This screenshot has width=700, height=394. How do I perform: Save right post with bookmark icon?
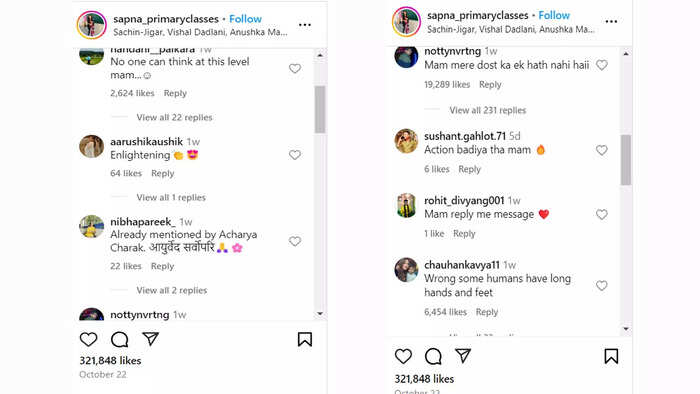tap(611, 356)
